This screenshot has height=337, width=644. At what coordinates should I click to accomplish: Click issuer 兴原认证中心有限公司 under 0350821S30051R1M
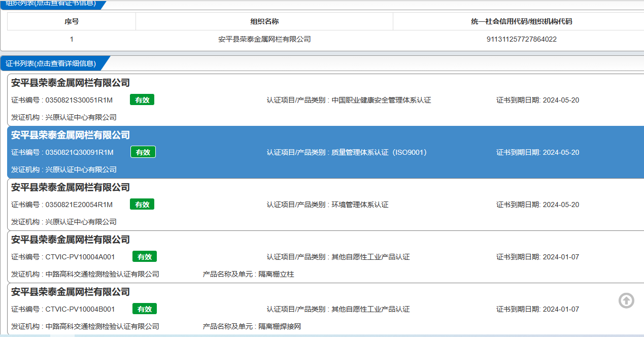click(81, 117)
